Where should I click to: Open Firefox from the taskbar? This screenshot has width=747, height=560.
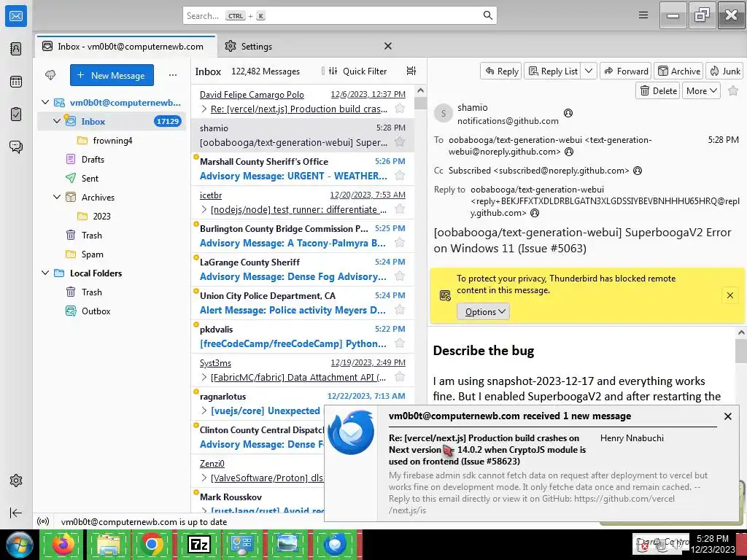click(x=64, y=544)
